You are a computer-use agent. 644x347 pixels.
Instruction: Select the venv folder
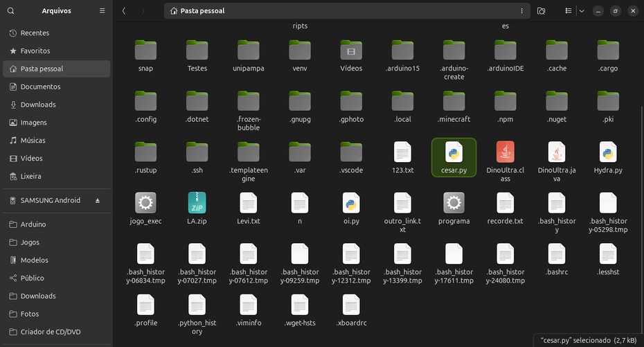point(300,56)
